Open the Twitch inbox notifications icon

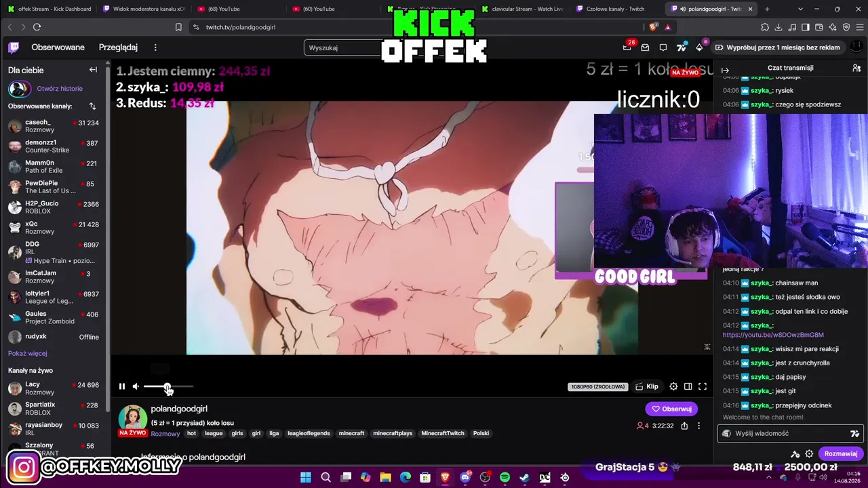(645, 47)
